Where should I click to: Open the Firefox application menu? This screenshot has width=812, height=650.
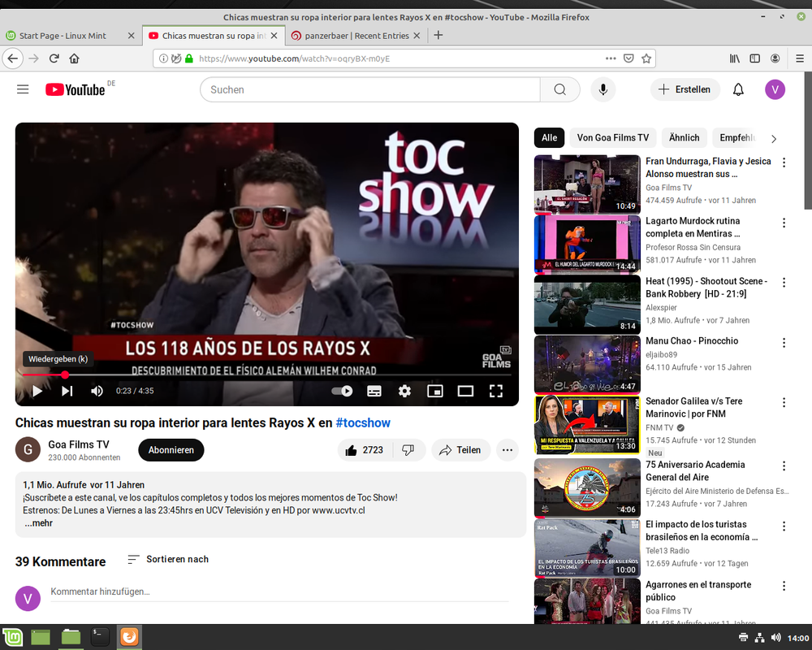(800, 58)
